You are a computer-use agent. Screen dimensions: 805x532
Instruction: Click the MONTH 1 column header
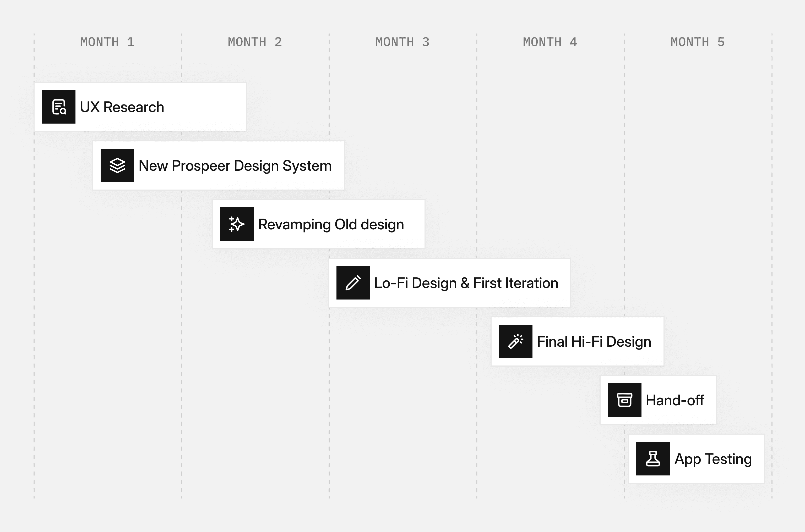click(x=107, y=42)
